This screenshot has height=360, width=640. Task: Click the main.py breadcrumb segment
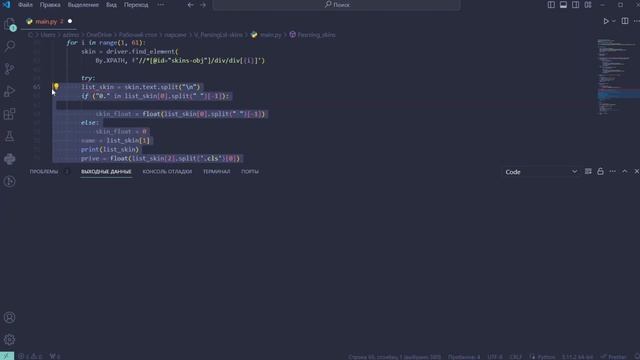[266, 35]
